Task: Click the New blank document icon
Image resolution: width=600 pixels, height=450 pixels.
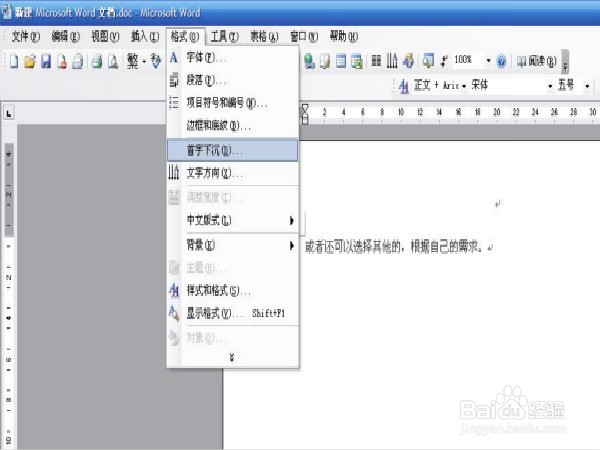Action: 14,61
